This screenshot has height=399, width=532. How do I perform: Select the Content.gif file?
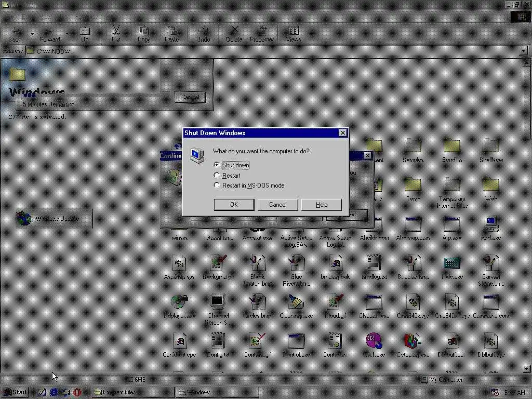[258, 346]
